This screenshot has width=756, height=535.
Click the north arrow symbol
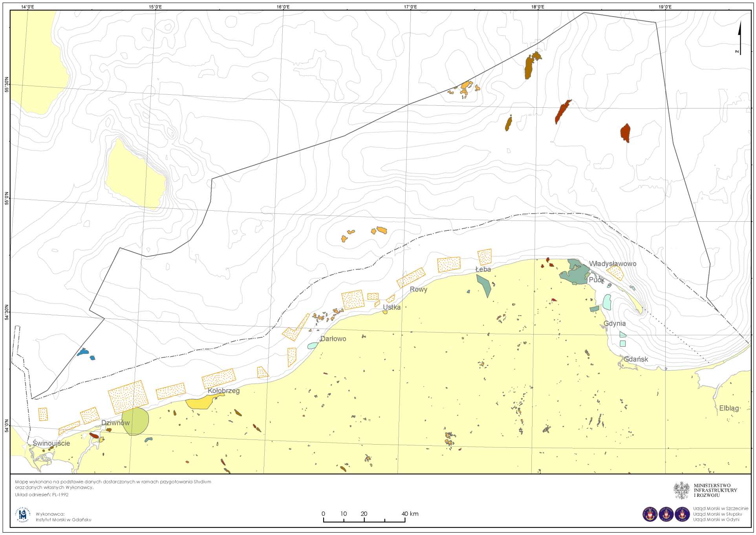[740, 38]
